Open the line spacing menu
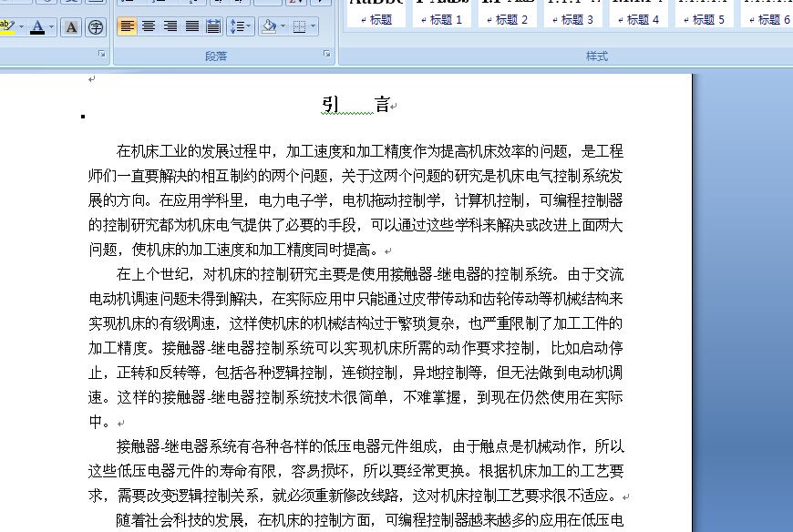The width and height of the screenshot is (793, 532). coord(241,26)
